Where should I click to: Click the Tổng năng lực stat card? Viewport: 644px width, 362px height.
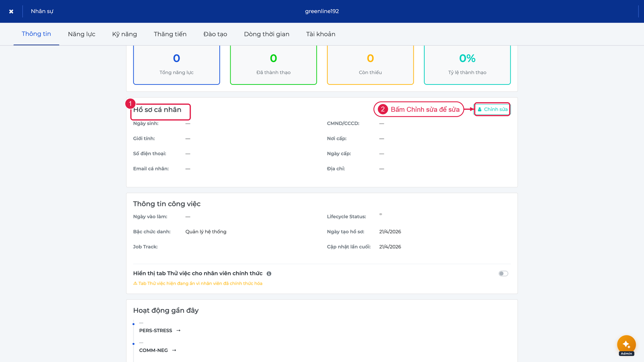click(x=177, y=65)
